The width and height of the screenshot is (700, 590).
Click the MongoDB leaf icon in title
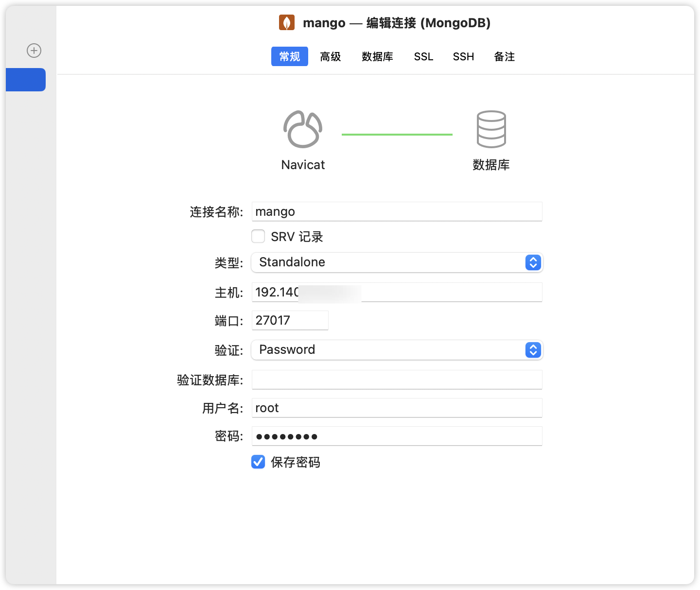coord(287,22)
